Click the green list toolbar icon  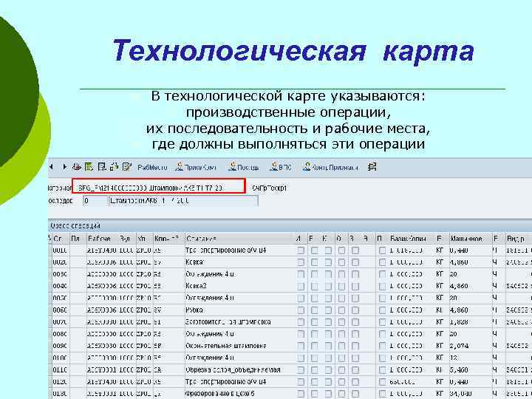[89, 167]
